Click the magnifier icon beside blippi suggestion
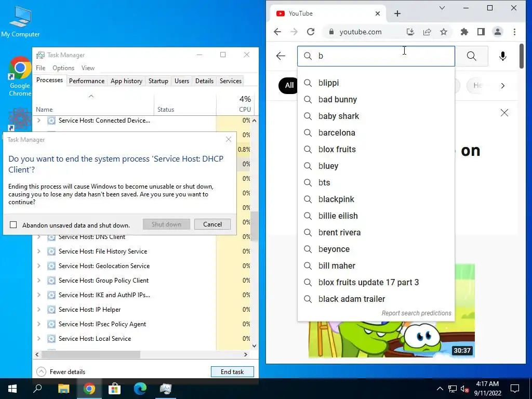The image size is (532, 399). (308, 83)
